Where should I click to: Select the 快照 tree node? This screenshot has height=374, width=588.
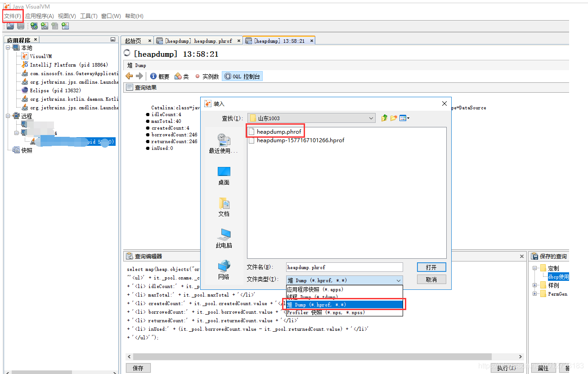point(22,150)
